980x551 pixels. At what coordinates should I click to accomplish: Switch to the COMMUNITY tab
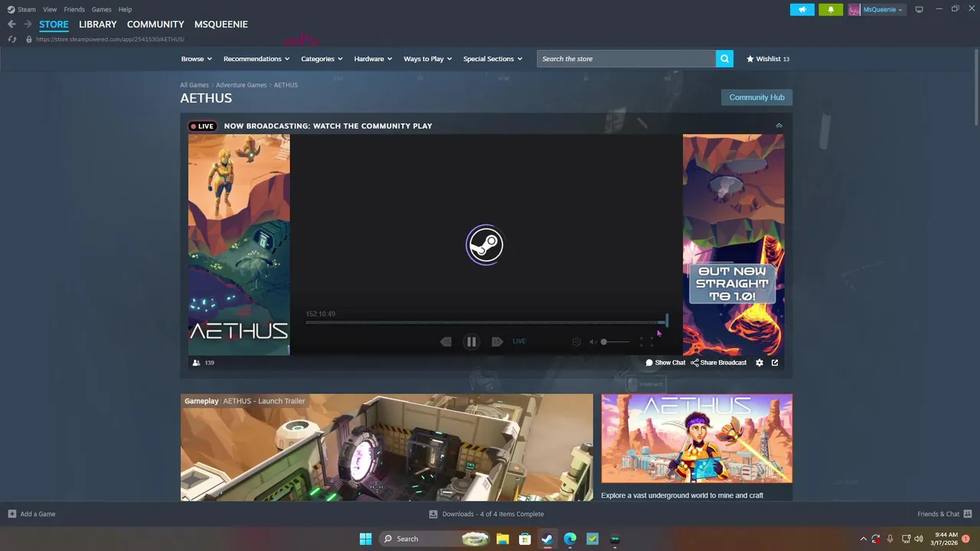155,24
